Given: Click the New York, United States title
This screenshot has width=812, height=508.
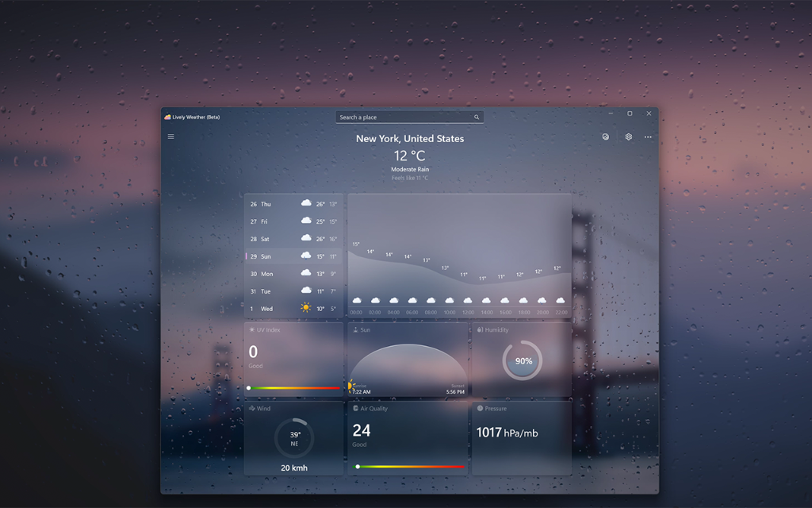Looking at the screenshot, I should (x=410, y=138).
